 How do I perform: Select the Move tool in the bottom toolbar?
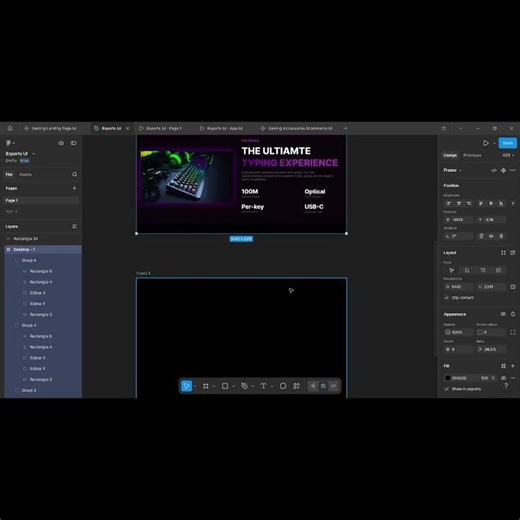[x=186, y=386]
